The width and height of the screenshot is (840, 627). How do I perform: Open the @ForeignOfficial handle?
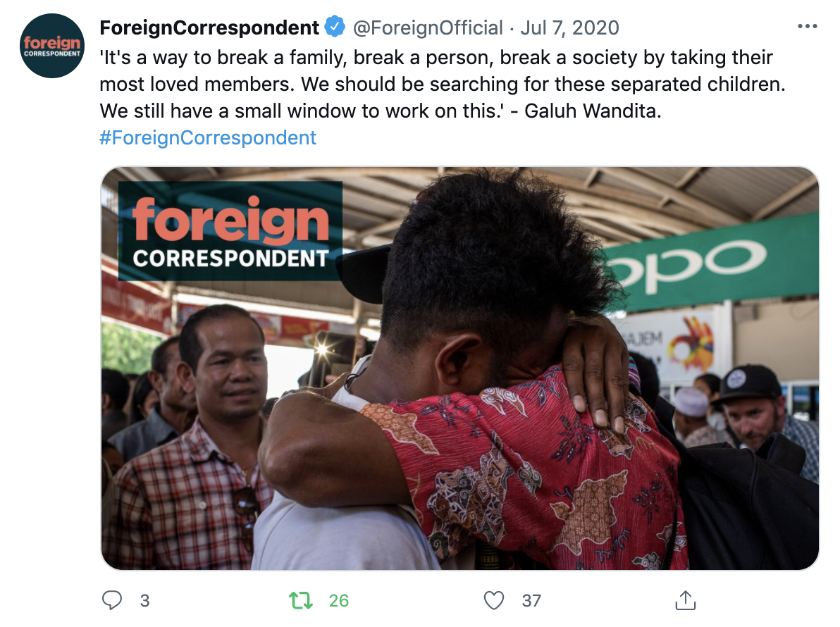pyautogui.click(x=428, y=27)
